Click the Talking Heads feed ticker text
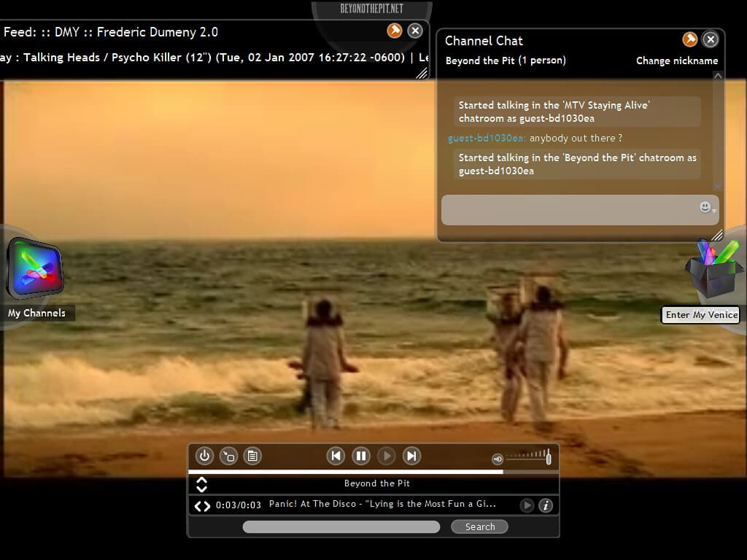This screenshot has height=560, width=747. tap(214, 58)
